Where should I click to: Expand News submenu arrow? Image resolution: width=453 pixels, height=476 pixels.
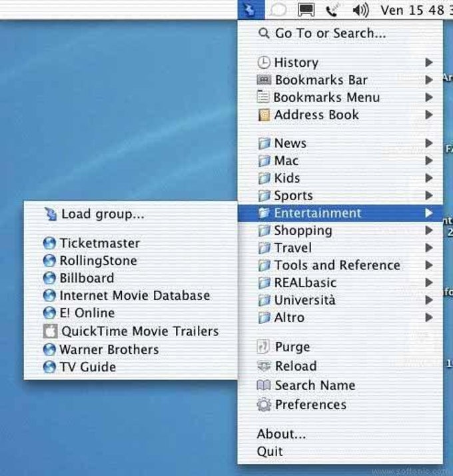click(429, 143)
